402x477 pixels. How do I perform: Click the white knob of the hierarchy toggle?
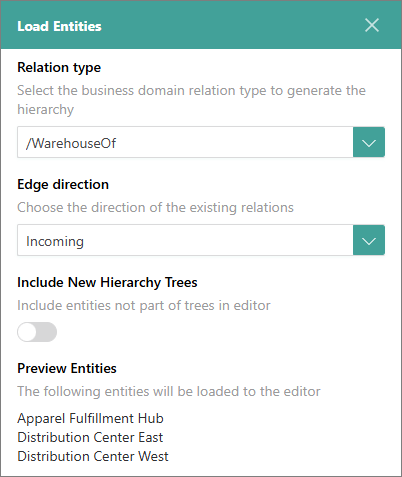(x=27, y=332)
